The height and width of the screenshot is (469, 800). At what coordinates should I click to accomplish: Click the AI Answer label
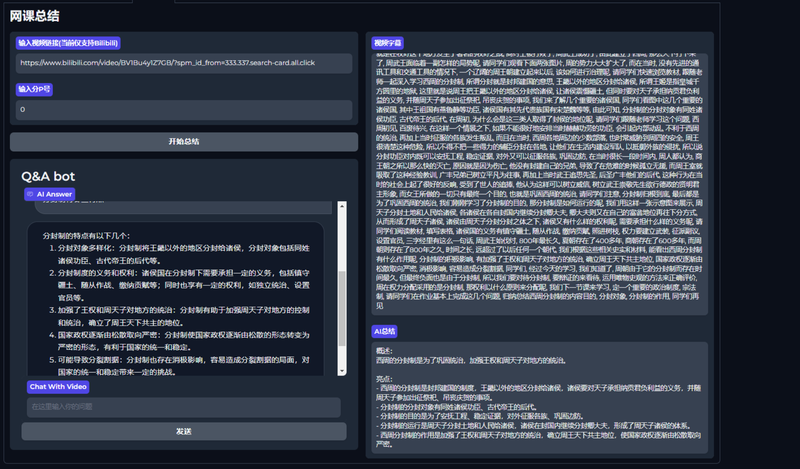click(x=49, y=194)
